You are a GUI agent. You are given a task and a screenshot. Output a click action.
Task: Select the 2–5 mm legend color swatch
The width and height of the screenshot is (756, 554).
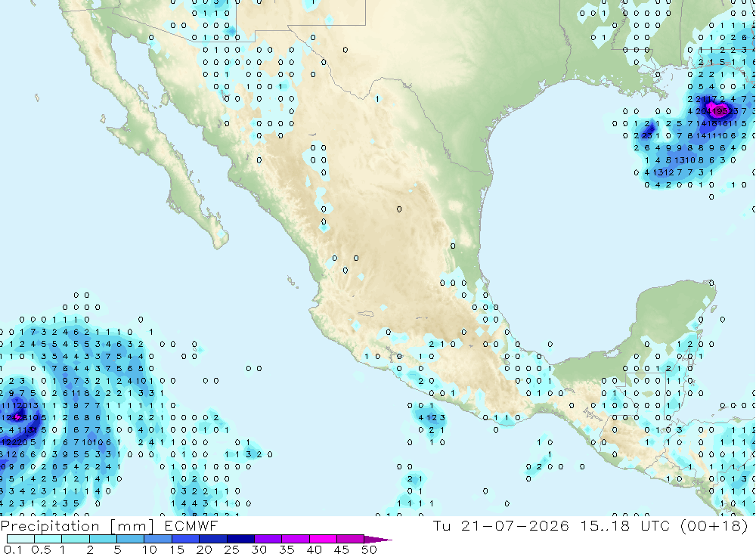(103, 539)
